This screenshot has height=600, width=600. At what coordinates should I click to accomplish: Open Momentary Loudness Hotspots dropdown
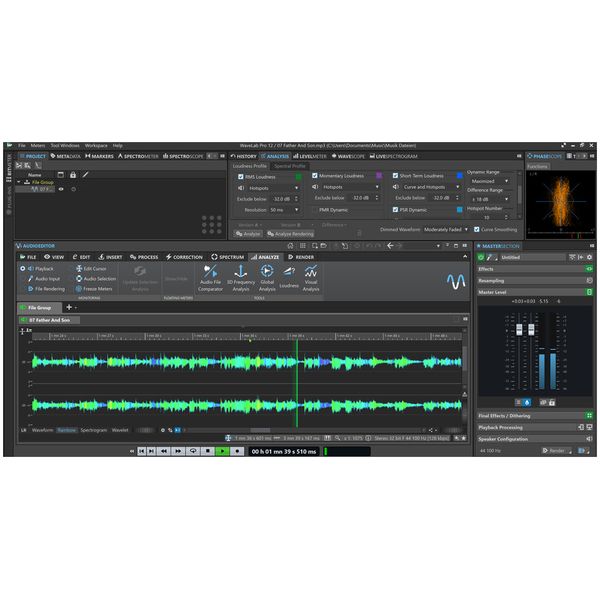pyautogui.click(x=351, y=187)
